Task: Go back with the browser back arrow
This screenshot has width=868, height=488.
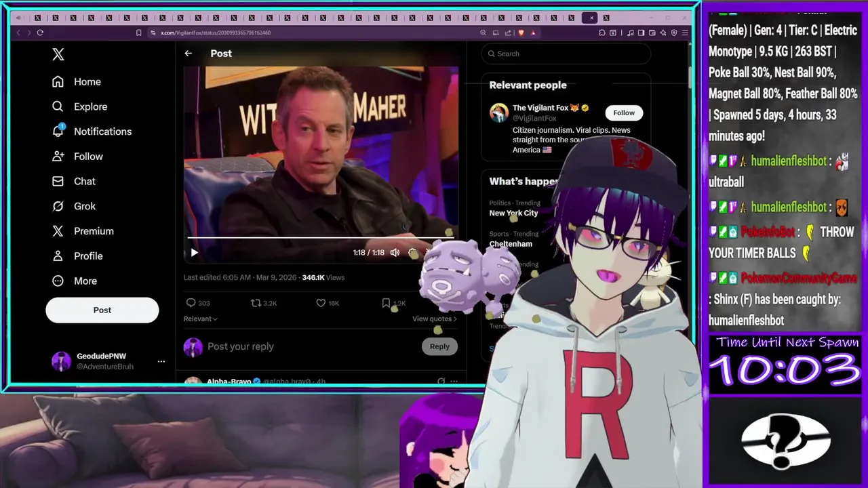Action: click(x=18, y=33)
